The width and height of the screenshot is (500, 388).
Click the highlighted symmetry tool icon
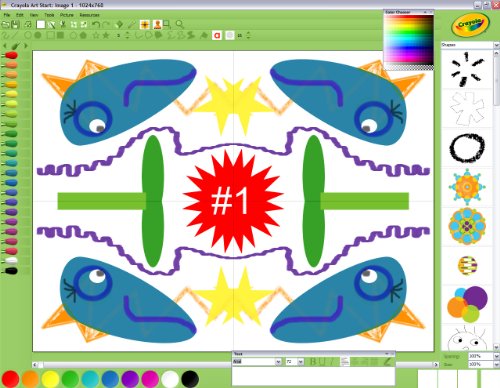coord(145,24)
